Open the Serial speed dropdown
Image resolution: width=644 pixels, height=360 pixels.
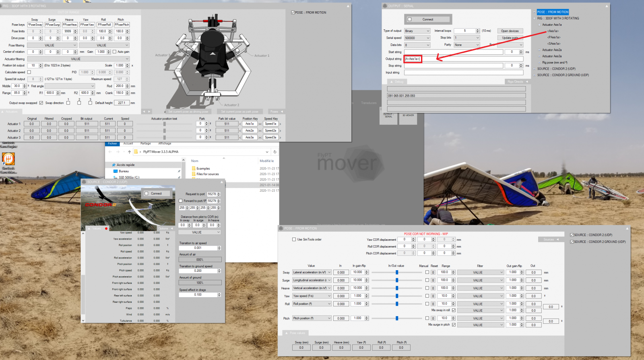pyautogui.click(x=417, y=38)
